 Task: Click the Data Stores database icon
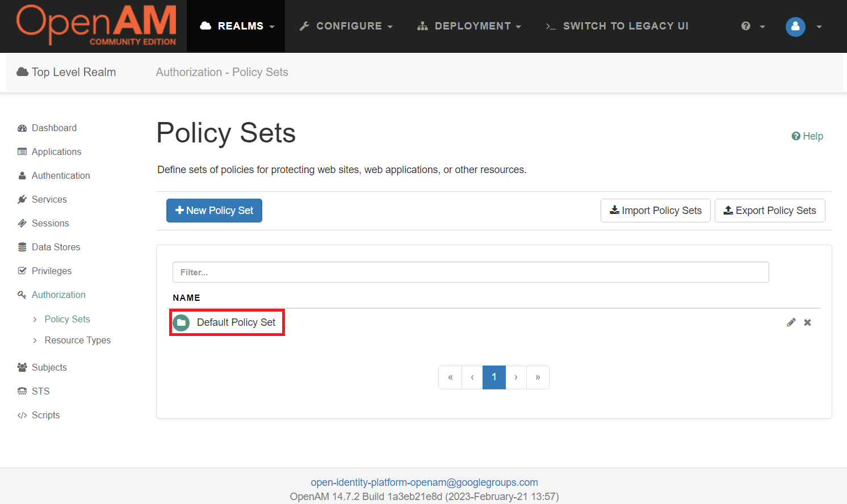(x=22, y=247)
